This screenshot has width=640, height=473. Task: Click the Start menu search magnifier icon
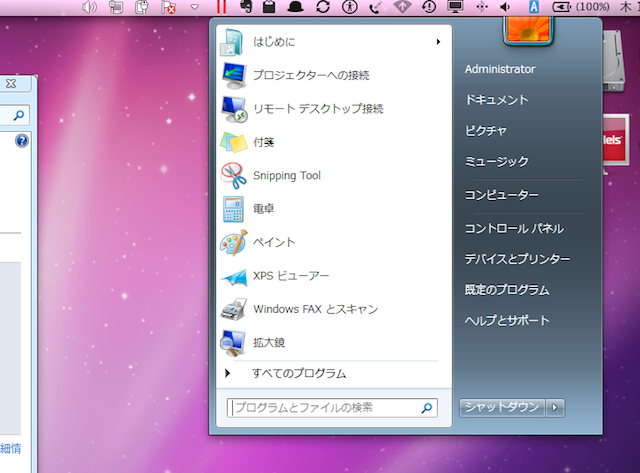[x=427, y=408]
